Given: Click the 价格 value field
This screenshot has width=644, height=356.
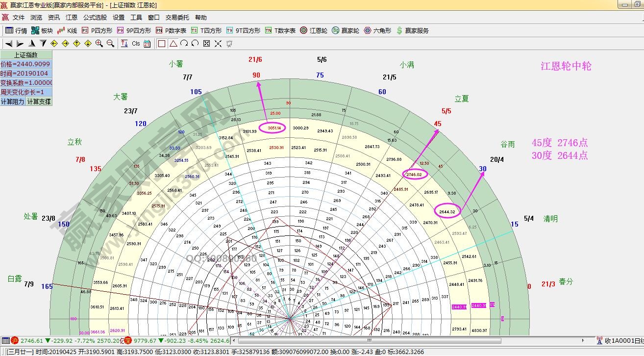Looking at the screenshot, I should [x=25, y=64].
